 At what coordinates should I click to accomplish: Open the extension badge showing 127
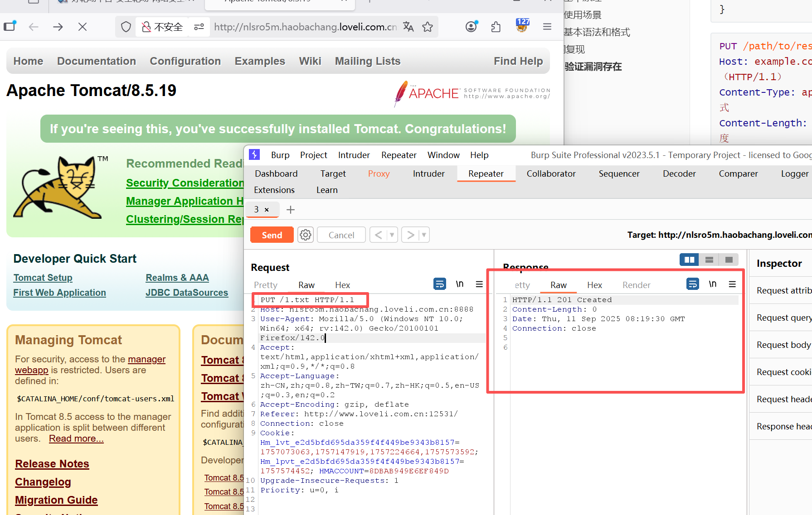coord(522,25)
